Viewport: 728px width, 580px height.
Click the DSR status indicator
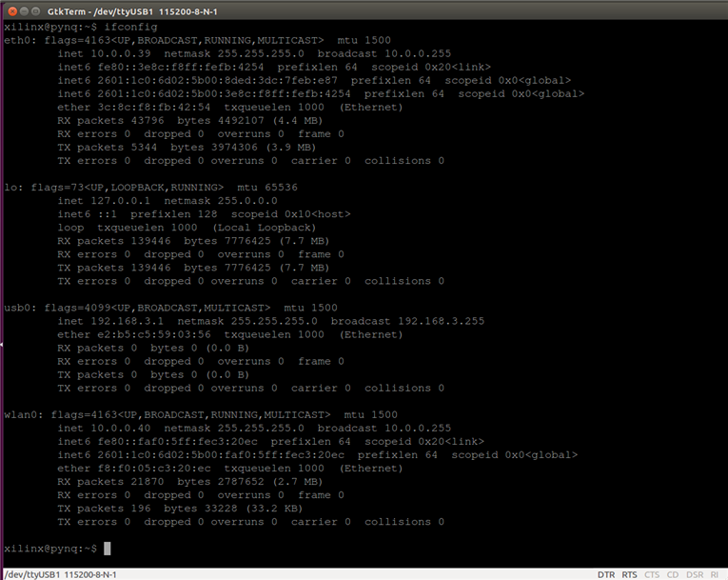pos(695,575)
